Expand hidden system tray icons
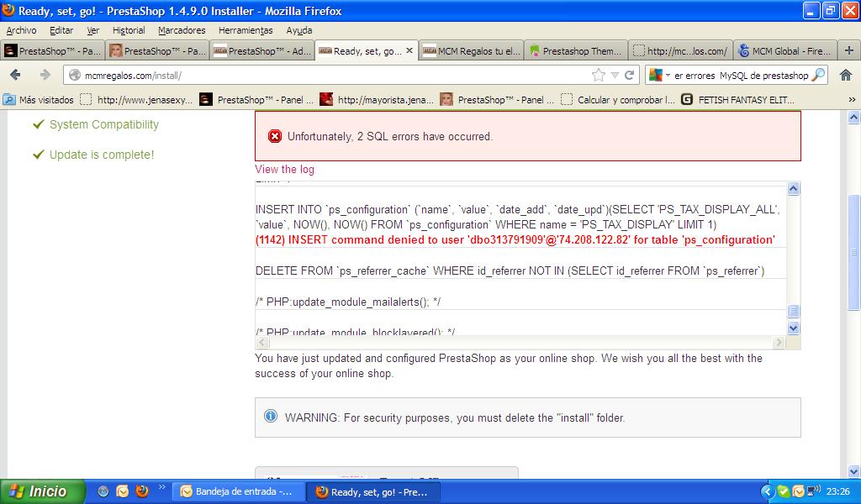The height and width of the screenshot is (504, 861). tap(768, 491)
